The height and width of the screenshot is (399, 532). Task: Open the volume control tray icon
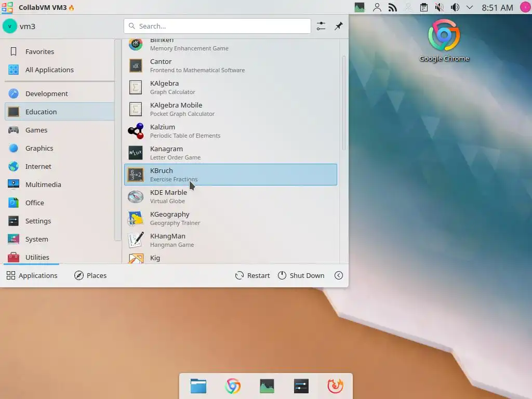455,7
